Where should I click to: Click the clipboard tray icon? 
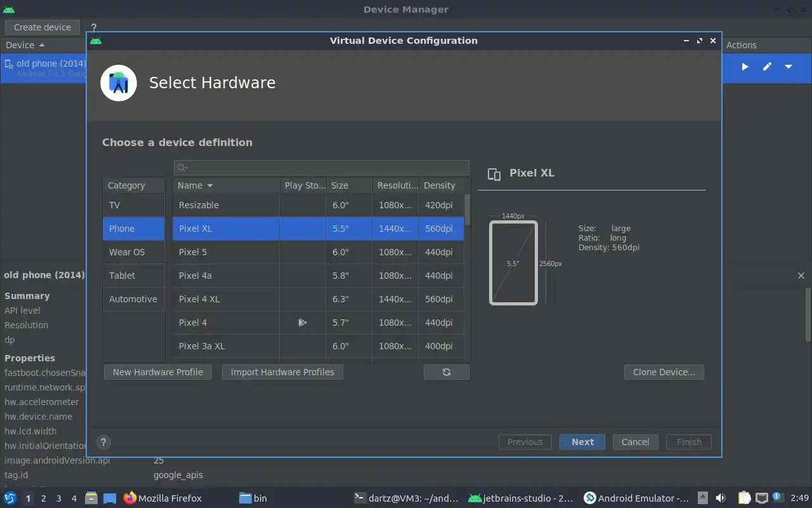pos(744,498)
